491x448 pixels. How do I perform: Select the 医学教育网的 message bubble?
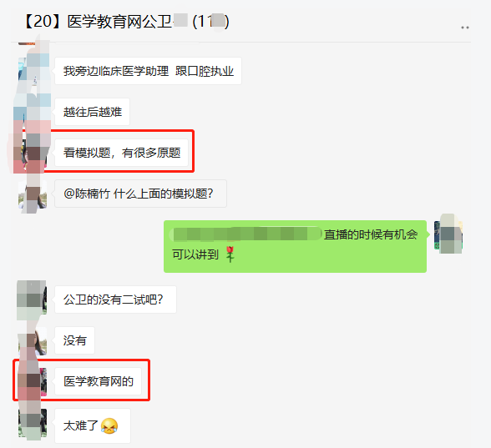pos(98,381)
